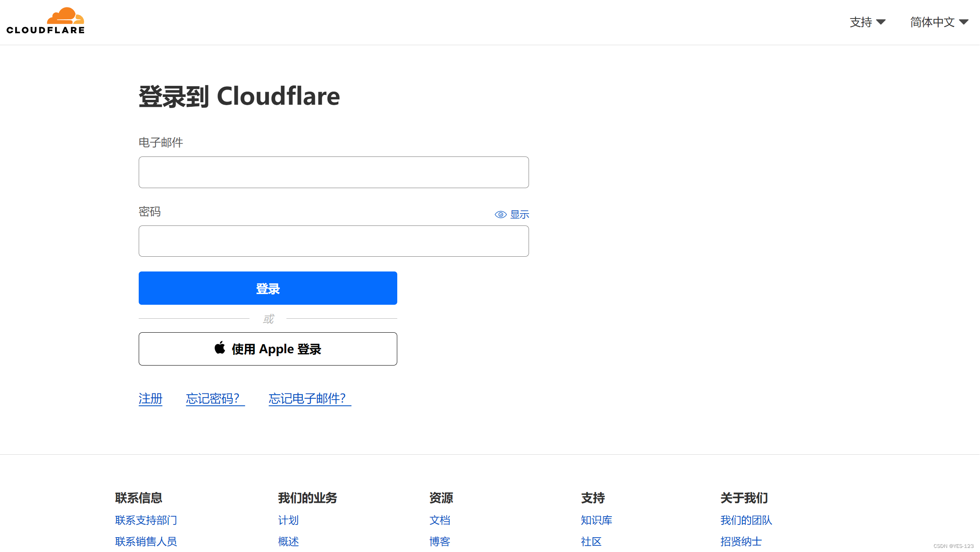Click 联系销售人员 in the footer
The height and width of the screenshot is (552, 980).
tap(146, 541)
